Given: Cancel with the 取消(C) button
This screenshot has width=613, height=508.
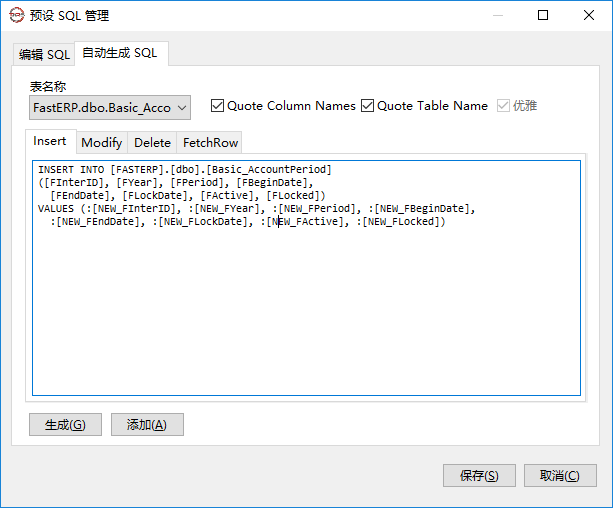Looking at the screenshot, I should (560, 476).
